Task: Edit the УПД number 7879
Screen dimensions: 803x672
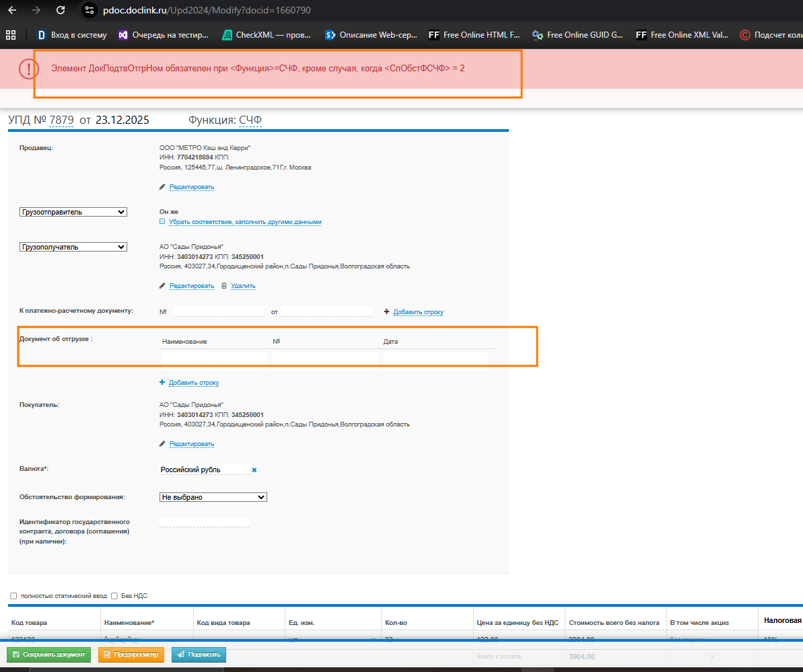Action: pos(61,120)
